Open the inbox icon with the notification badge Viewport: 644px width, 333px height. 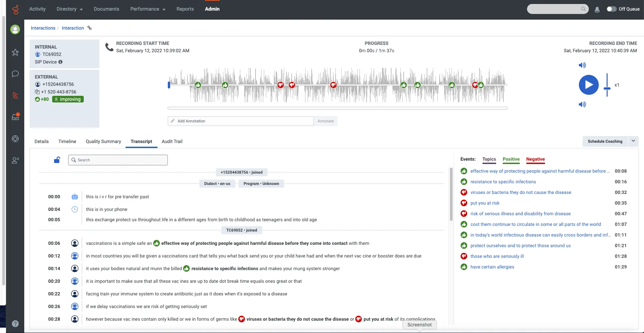point(15,116)
